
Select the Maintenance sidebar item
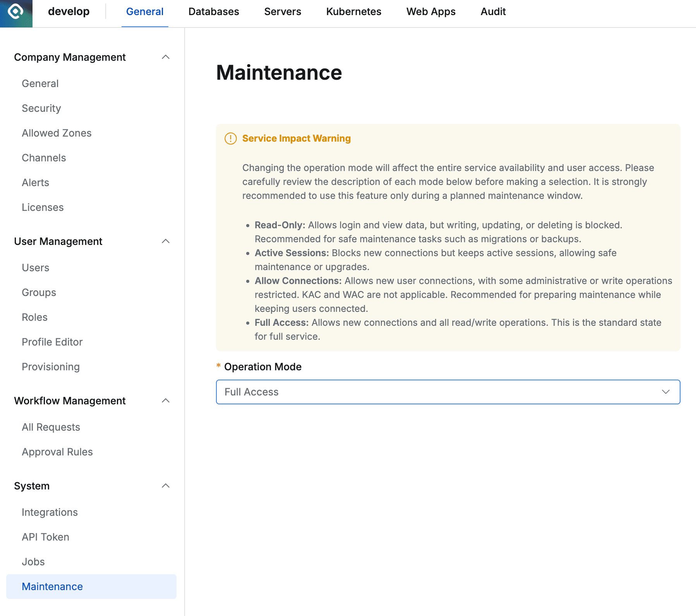coord(52,586)
